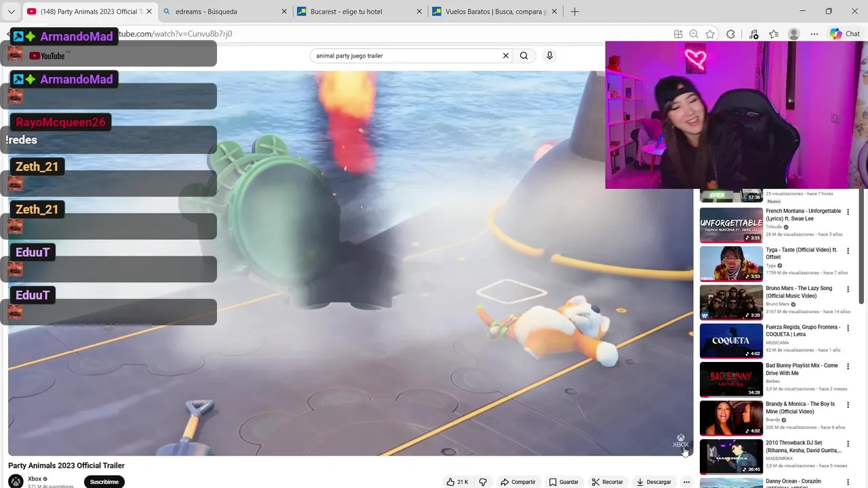Open the media control music-note icon
Screen dimensions: 868x488
[x=753, y=34]
